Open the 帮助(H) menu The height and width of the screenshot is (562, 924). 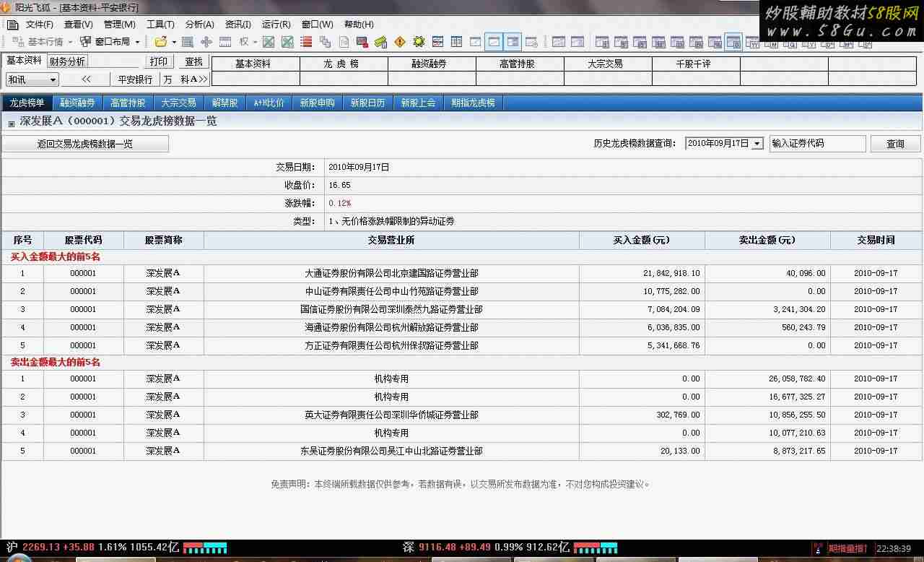tap(359, 25)
